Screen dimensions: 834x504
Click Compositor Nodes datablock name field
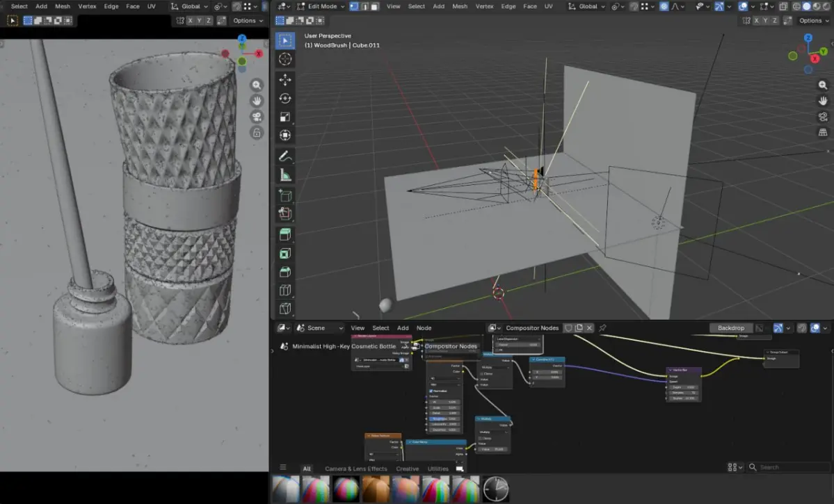(x=532, y=328)
